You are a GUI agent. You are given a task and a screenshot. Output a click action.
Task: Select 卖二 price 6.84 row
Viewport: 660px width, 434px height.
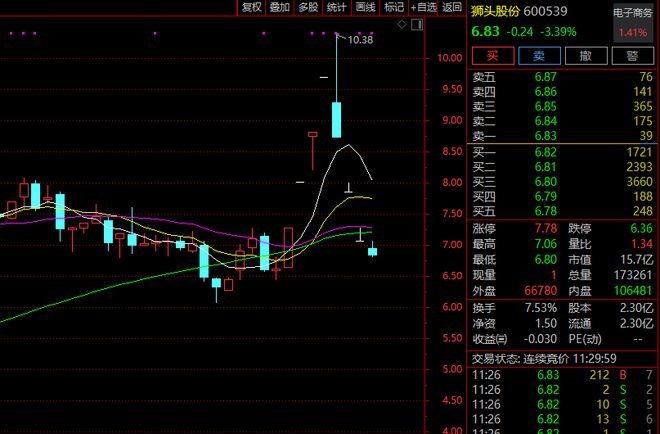562,121
